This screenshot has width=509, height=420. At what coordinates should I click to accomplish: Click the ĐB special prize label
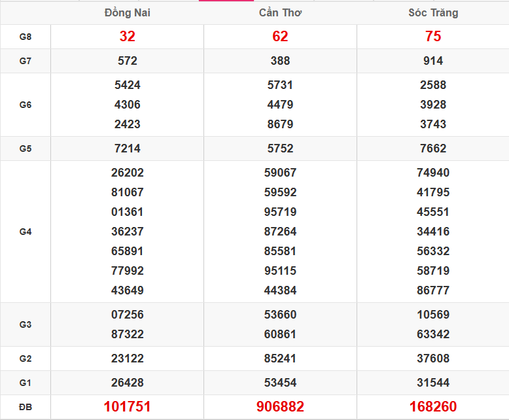coord(26,407)
